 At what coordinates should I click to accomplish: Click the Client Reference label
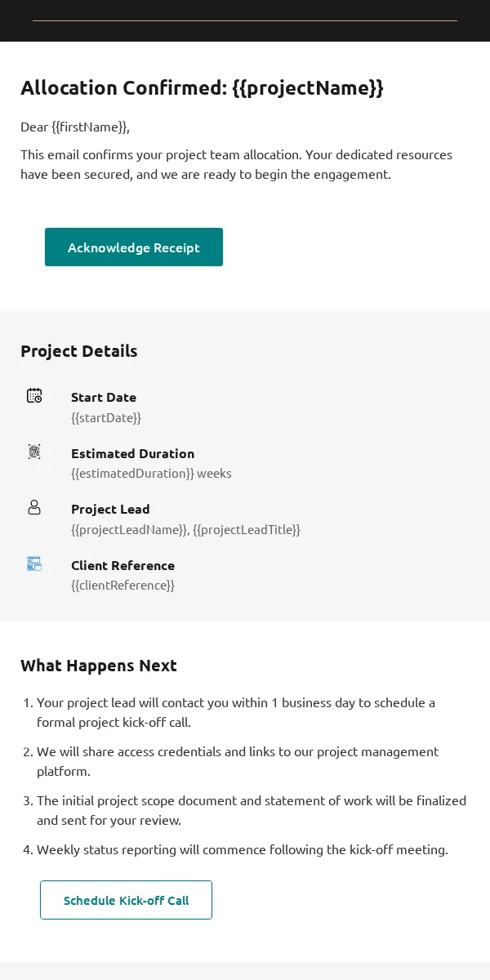click(x=122, y=565)
